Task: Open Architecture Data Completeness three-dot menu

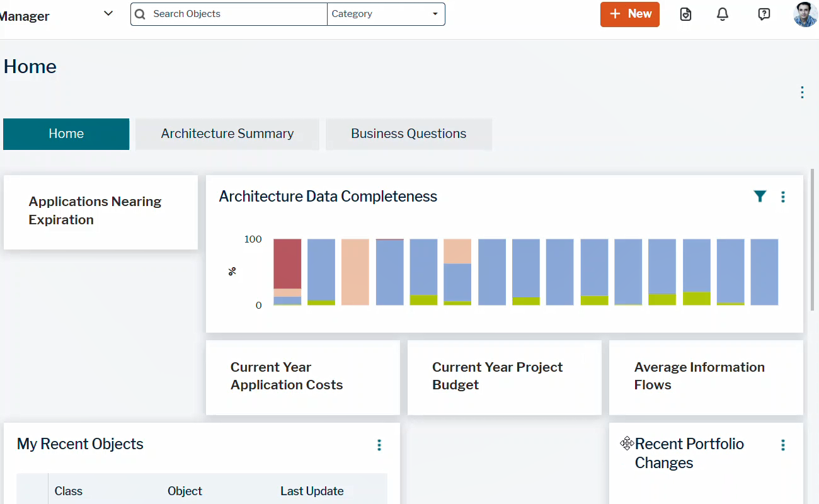Action: [783, 197]
